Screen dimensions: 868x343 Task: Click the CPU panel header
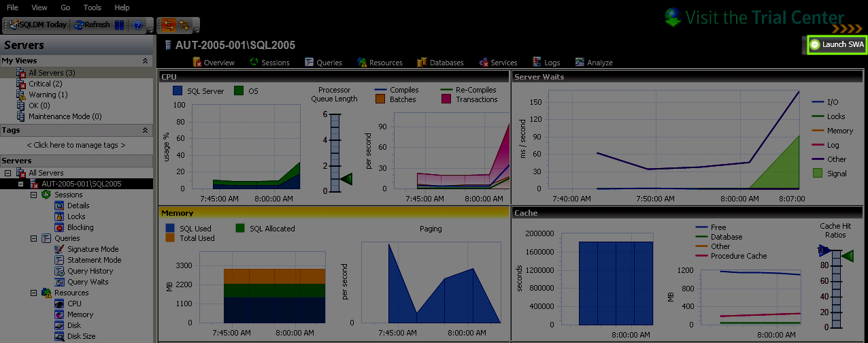pyautogui.click(x=333, y=77)
